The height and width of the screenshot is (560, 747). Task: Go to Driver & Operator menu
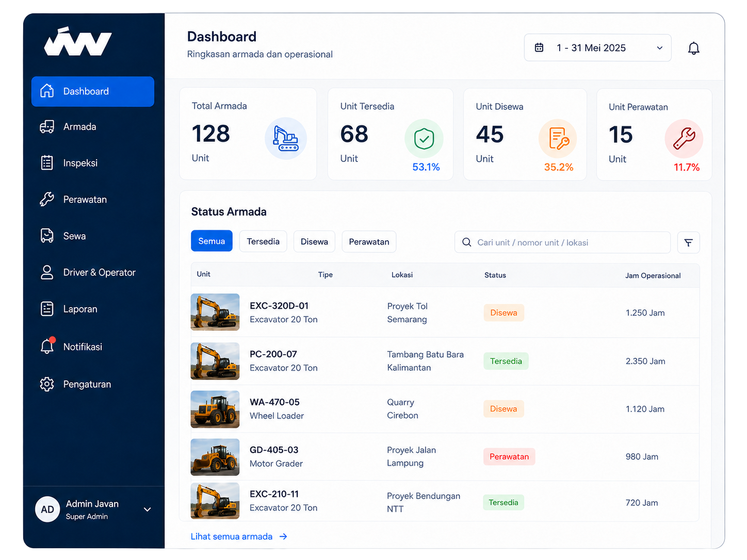pyautogui.click(x=93, y=272)
